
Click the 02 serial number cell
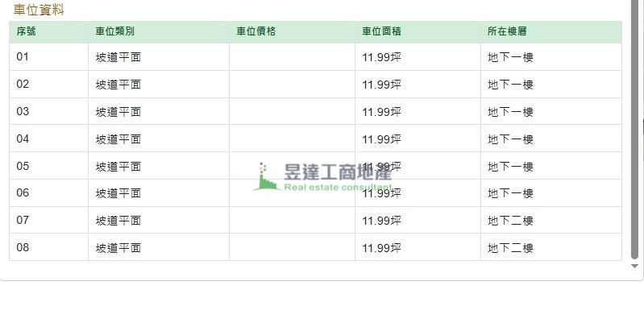point(23,85)
